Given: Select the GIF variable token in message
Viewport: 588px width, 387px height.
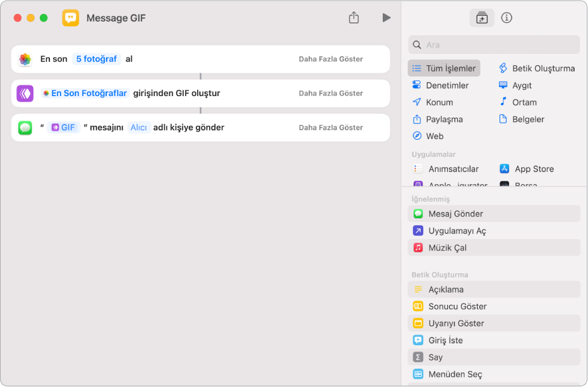Looking at the screenshot, I should [63, 127].
